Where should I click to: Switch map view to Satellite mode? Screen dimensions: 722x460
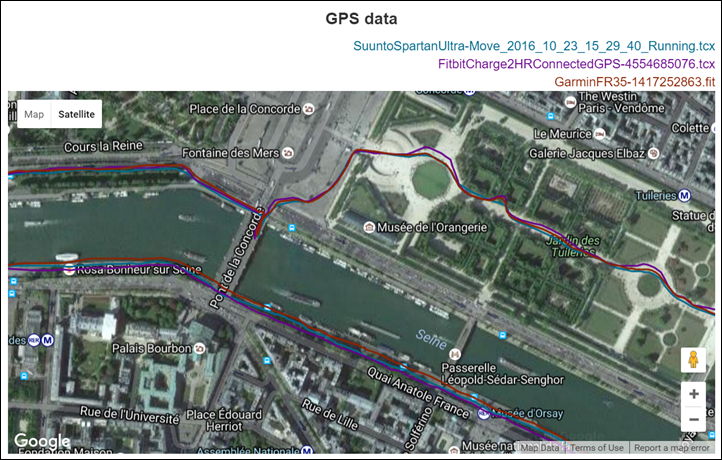pos(77,114)
